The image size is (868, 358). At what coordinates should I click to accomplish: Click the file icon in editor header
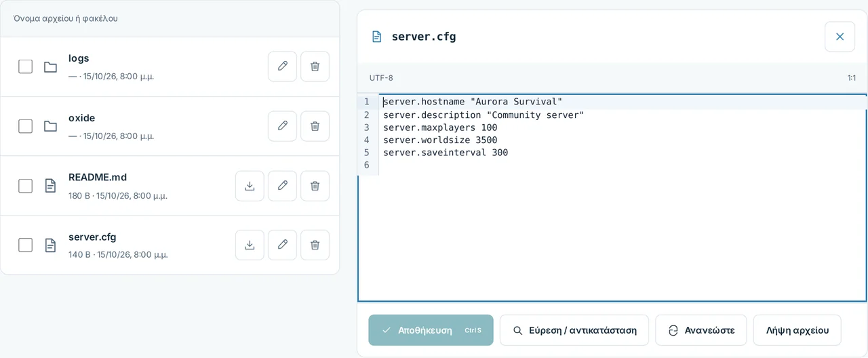coord(376,37)
